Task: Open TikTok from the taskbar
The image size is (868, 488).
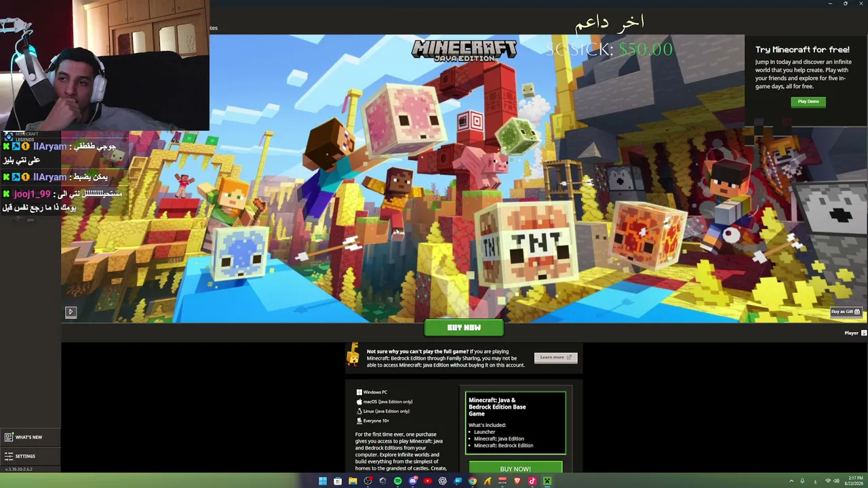Action: click(532, 481)
